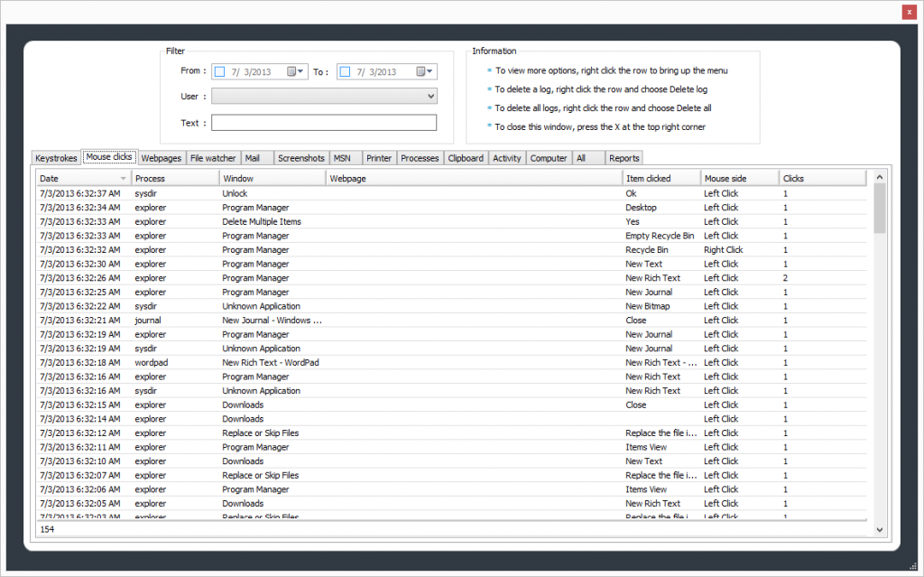The height and width of the screenshot is (577, 924).
Task: Go to the Reports tab
Action: click(624, 158)
